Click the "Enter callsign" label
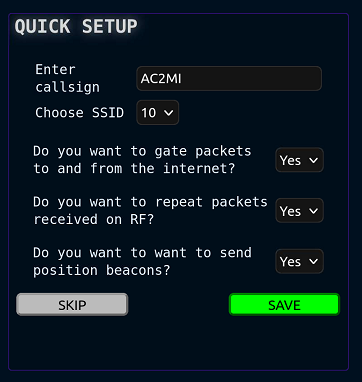The height and width of the screenshot is (382, 362). (68, 79)
